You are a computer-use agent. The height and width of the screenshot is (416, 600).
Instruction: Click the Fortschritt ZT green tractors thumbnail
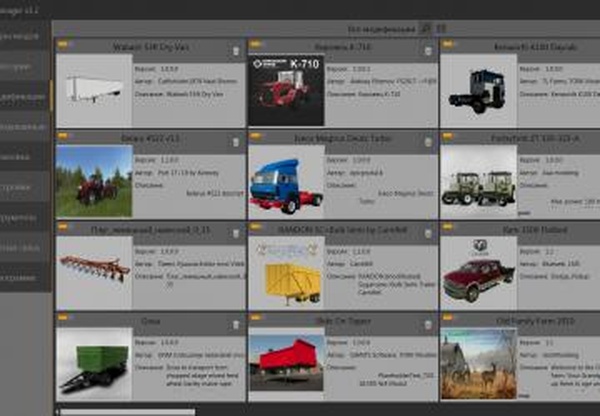point(479,181)
